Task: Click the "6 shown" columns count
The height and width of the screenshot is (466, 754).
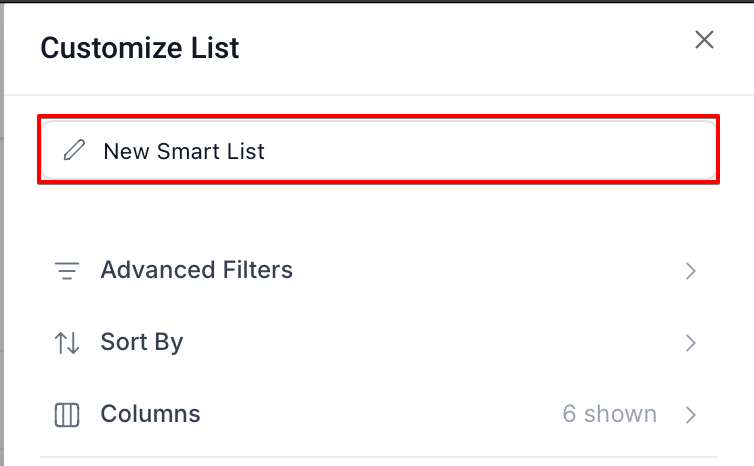Action: pos(609,414)
